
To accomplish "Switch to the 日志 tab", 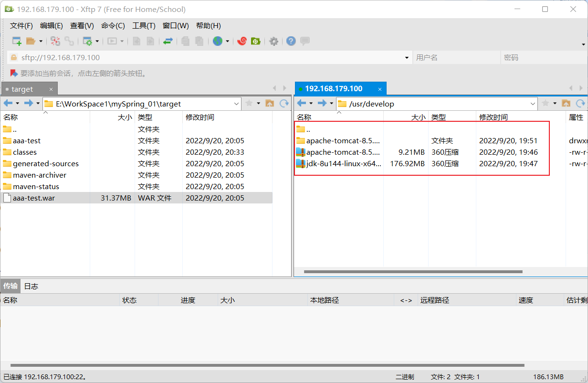I will [31, 286].
